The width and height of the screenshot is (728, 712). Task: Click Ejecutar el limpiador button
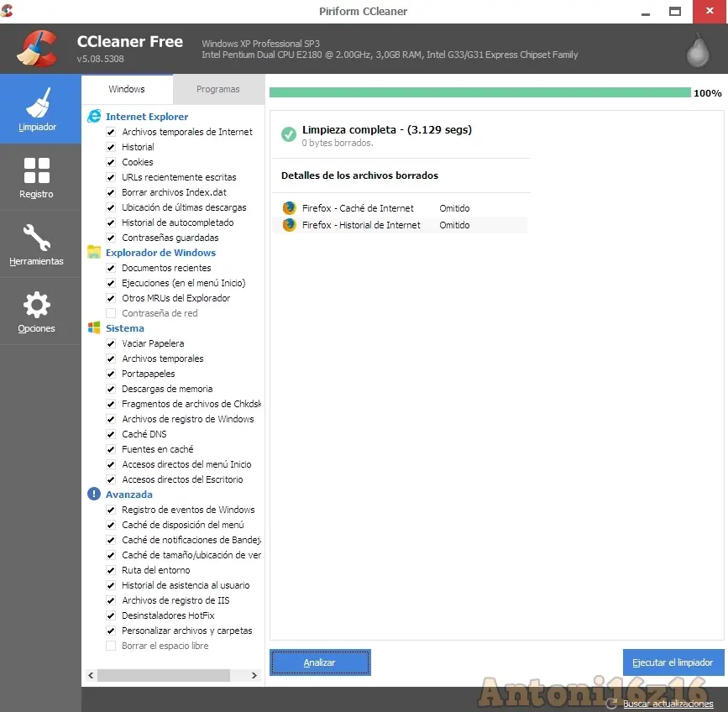point(673,662)
